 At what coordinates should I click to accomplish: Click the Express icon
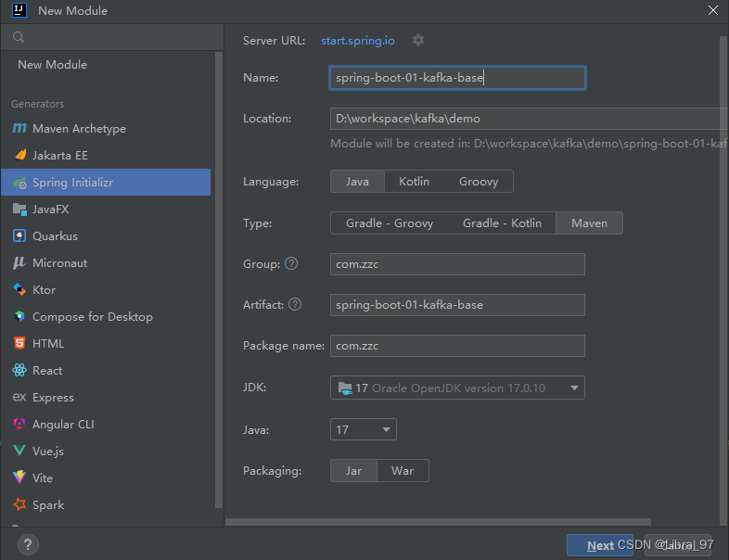(x=19, y=398)
